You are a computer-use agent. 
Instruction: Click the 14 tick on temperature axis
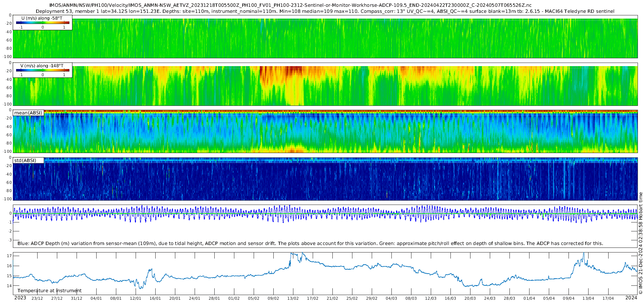(x=9, y=286)
